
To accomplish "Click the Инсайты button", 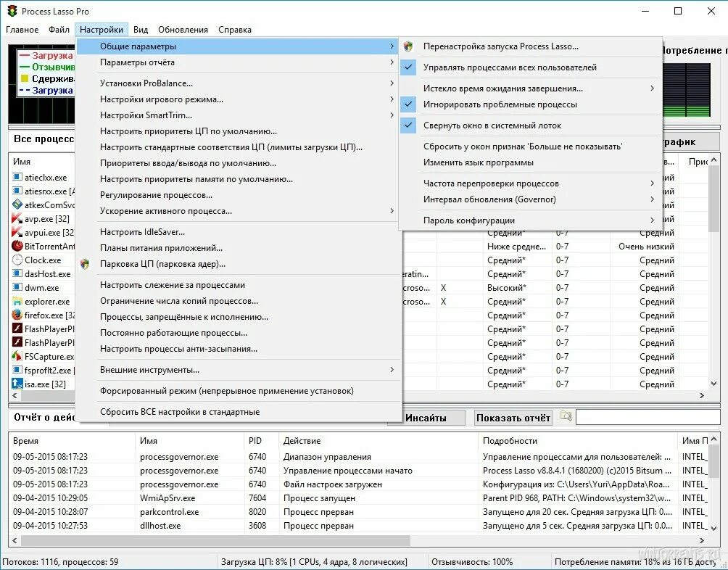I will pyautogui.click(x=426, y=418).
